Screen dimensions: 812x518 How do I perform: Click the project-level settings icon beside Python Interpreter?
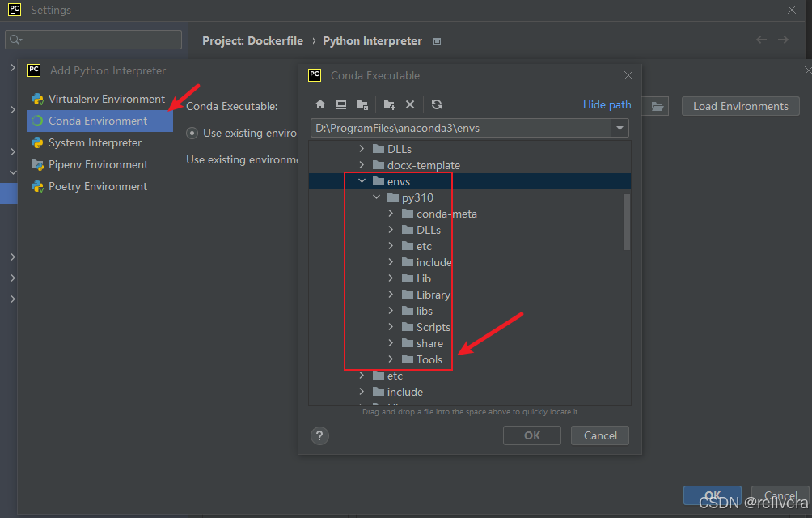tap(437, 41)
